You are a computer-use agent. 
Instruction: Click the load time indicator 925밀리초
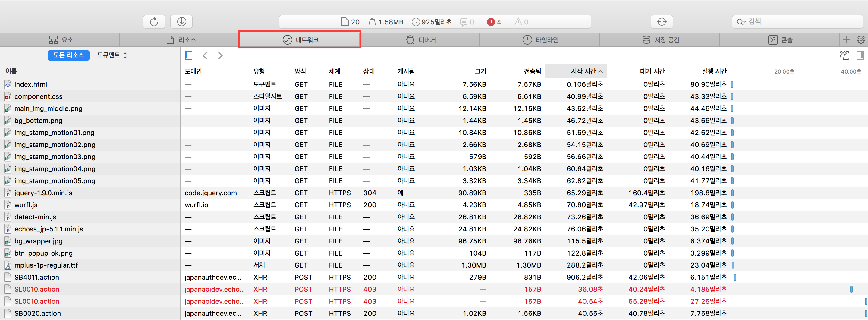[x=432, y=22]
